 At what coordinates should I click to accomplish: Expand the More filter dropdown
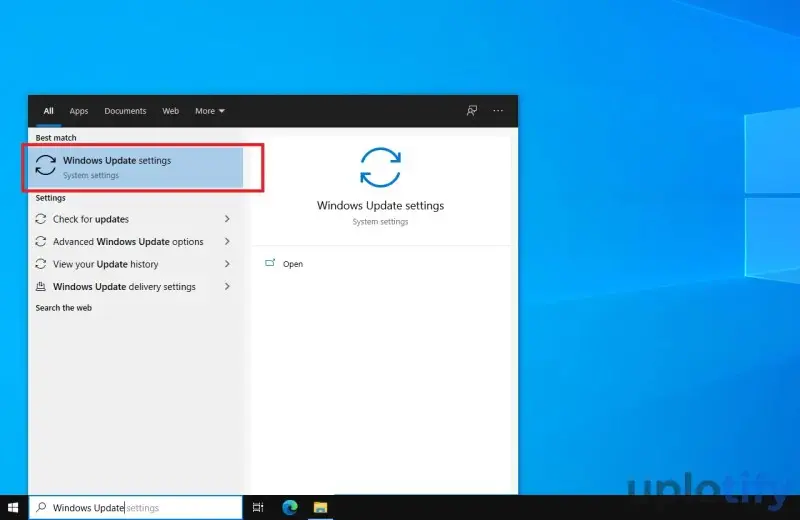point(210,111)
